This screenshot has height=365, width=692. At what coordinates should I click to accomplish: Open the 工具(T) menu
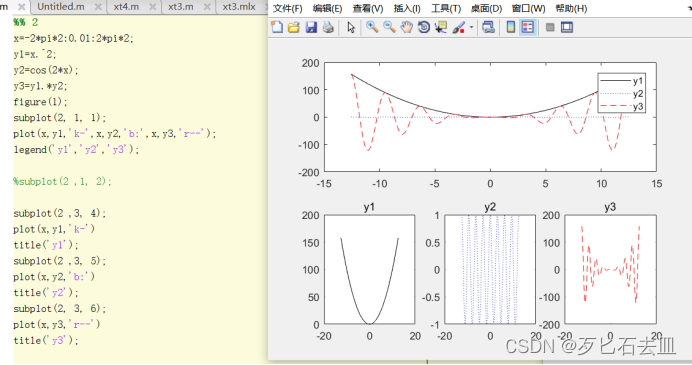[446, 8]
